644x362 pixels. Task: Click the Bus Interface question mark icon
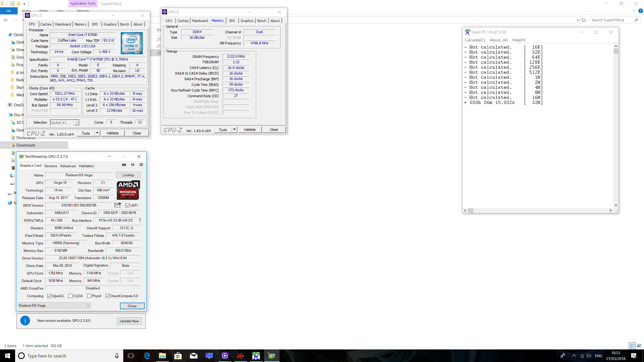(x=140, y=220)
